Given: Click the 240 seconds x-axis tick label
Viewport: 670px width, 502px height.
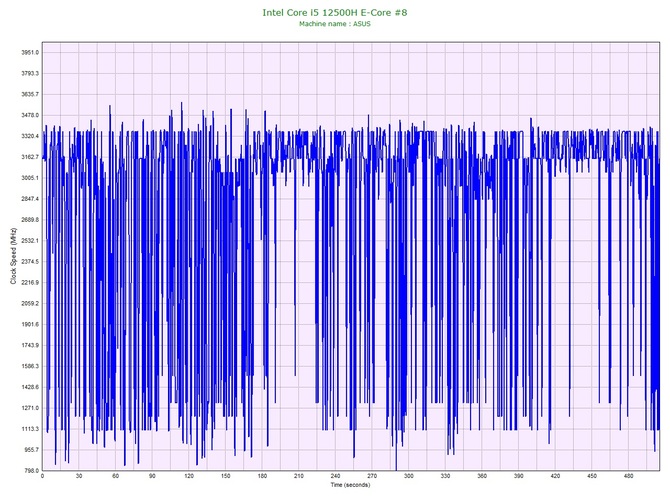Looking at the screenshot, I should (335, 476).
